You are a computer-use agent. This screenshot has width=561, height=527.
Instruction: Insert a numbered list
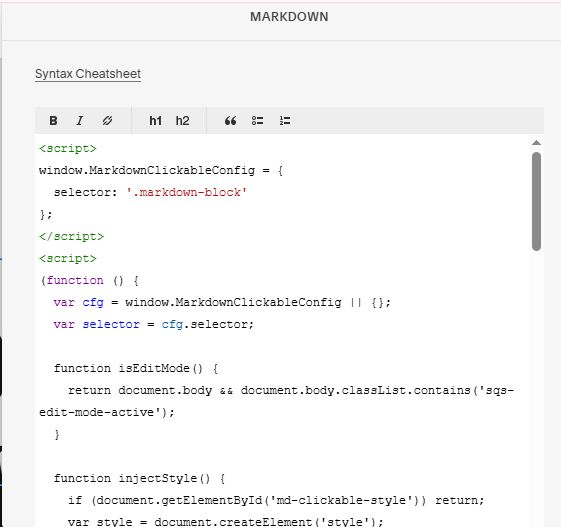click(285, 121)
